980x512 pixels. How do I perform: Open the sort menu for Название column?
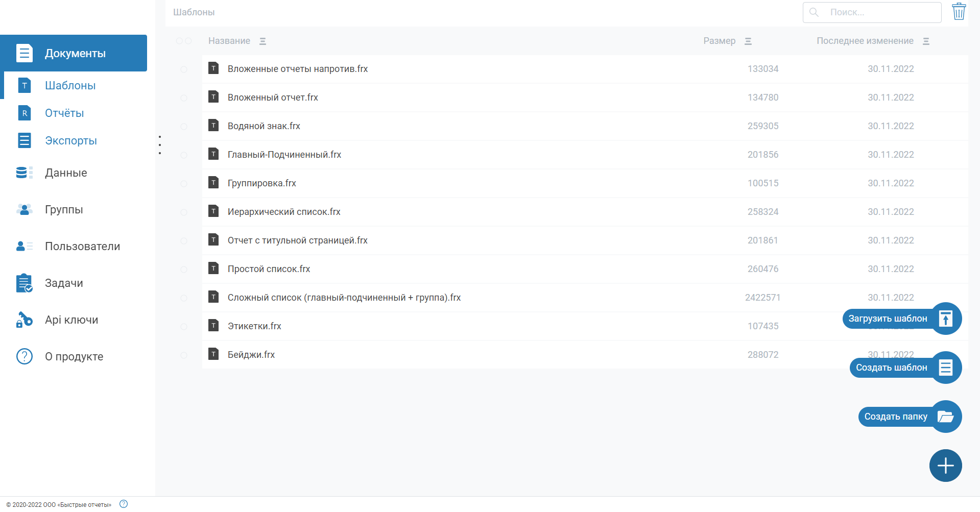point(262,41)
